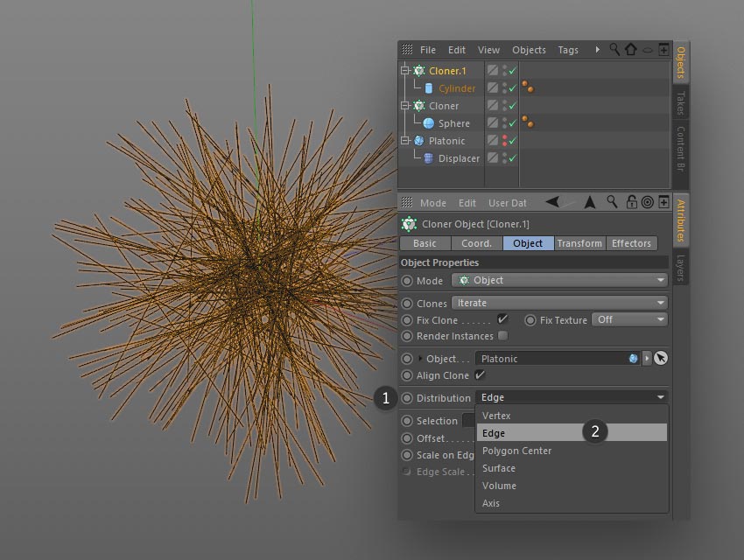This screenshot has width=744, height=560.
Task: Choose Vertex from the Distribution list
Action: pos(572,416)
